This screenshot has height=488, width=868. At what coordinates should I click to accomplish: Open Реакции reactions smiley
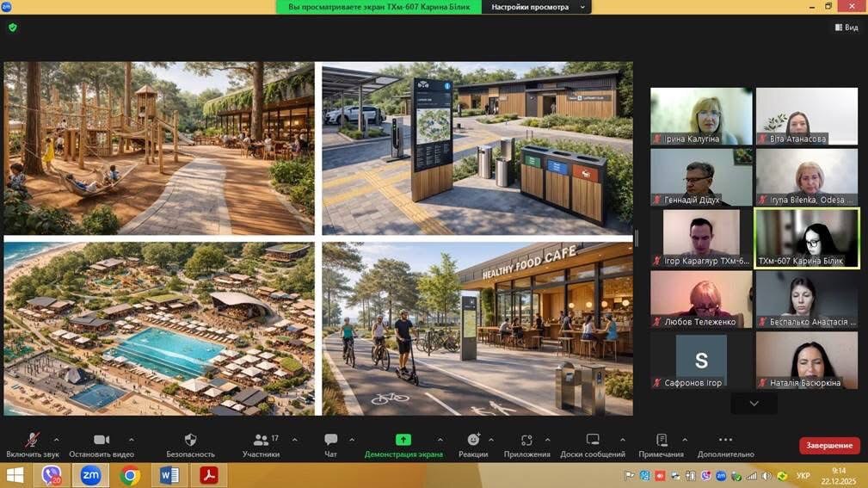click(473, 441)
